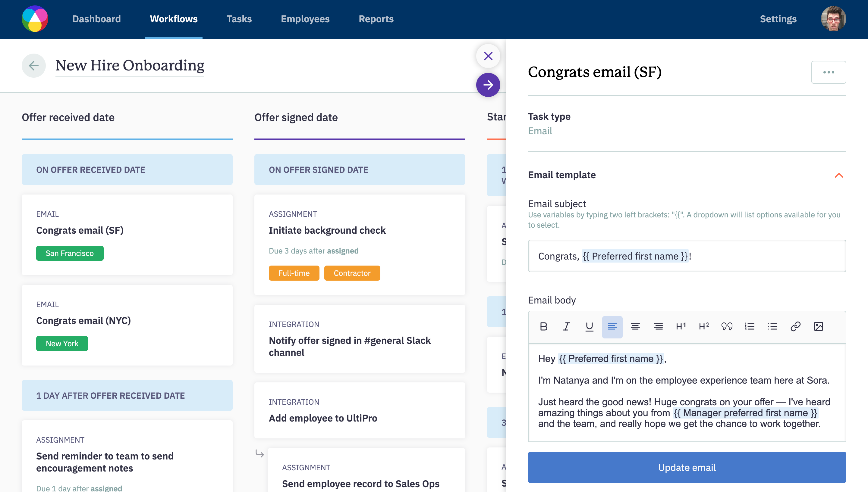Toggle right text alignment
868x492 pixels.
pos(658,326)
